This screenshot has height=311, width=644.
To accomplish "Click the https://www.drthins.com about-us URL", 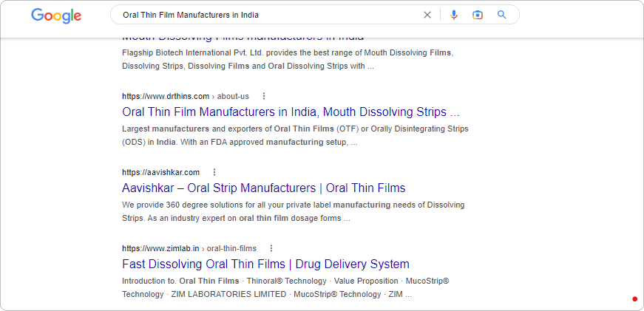I will coord(186,97).
